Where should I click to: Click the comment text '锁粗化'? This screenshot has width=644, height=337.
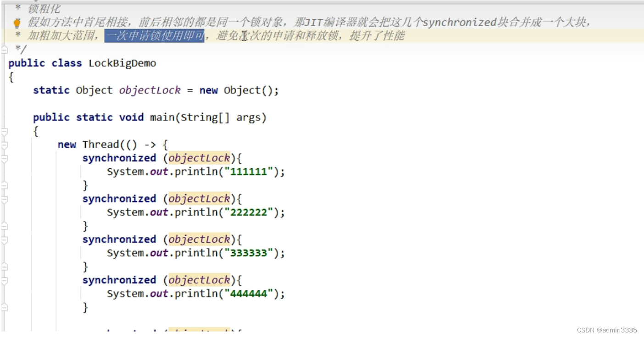[x=44, y=8]
